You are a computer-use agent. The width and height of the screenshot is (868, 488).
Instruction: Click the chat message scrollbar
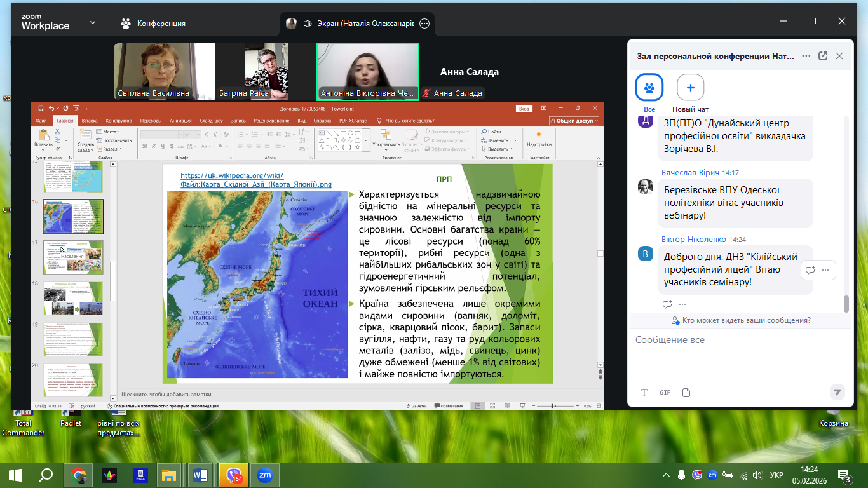[846, 304]
